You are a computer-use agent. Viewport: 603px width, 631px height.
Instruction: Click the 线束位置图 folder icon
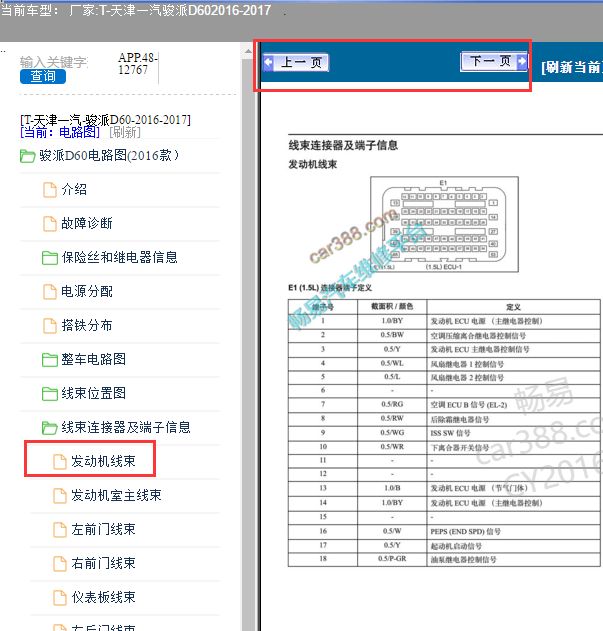coord(50,393)
